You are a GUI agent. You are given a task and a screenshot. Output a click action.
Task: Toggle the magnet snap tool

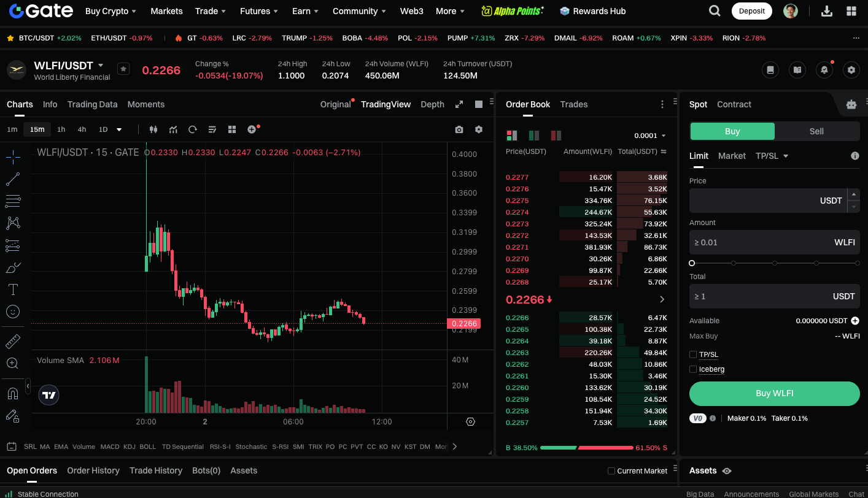[13, 393]
